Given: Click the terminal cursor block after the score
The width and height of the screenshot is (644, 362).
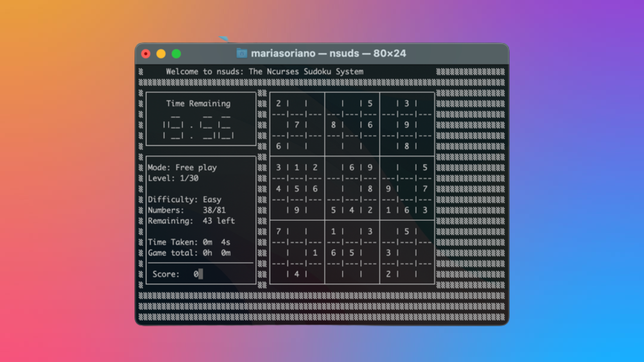Looking at the screenshot, I should pos(201,274).
